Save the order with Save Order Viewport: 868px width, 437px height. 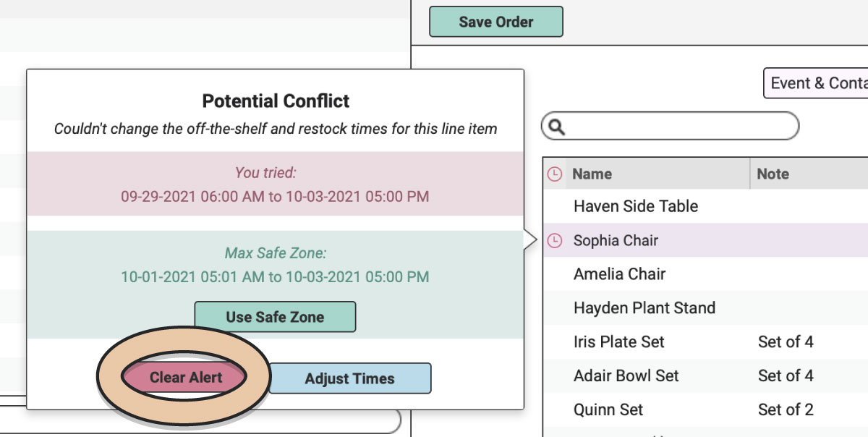(x=496, y=22)
